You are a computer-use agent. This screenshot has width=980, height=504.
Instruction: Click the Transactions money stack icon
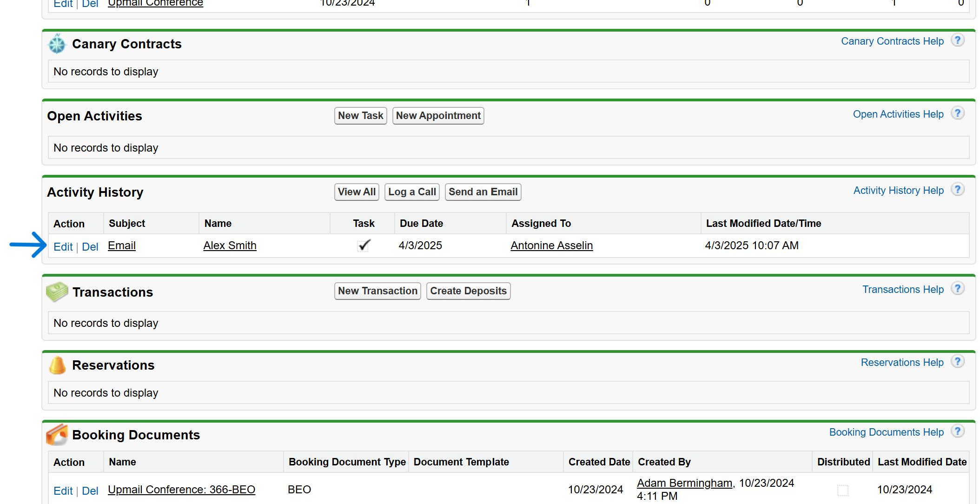coord(57,292)
